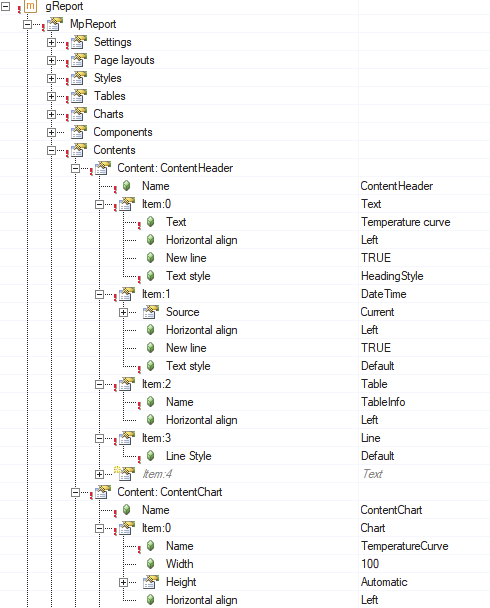Click the Content: ContentHeader icon
Image resolution: width=490 pixels, height=608 pixels.
103,168
